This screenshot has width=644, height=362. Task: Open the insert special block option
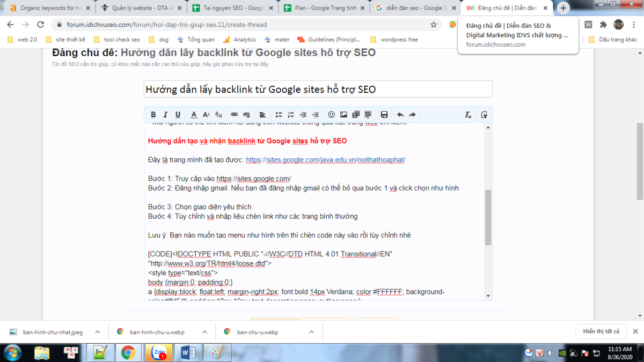click(368, 115)
